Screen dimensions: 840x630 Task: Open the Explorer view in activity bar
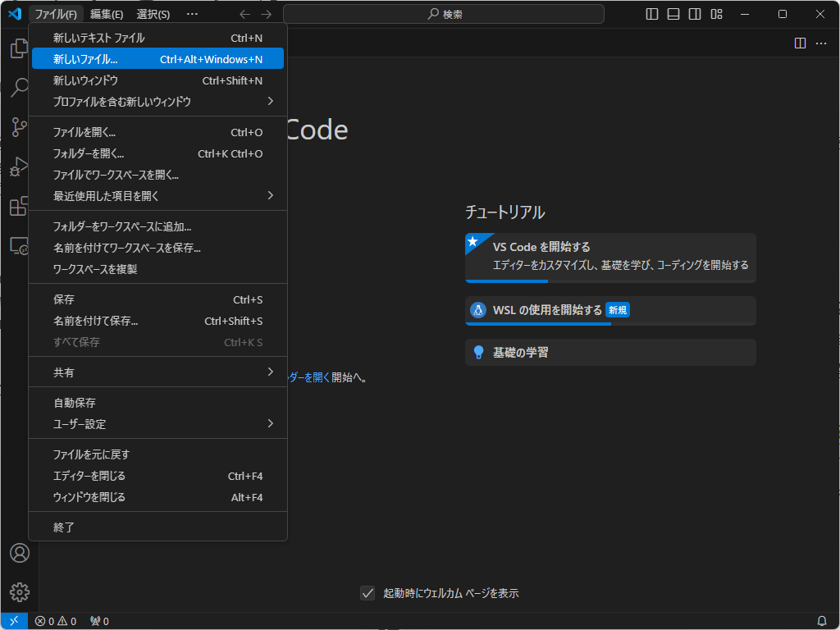point(20,48)
